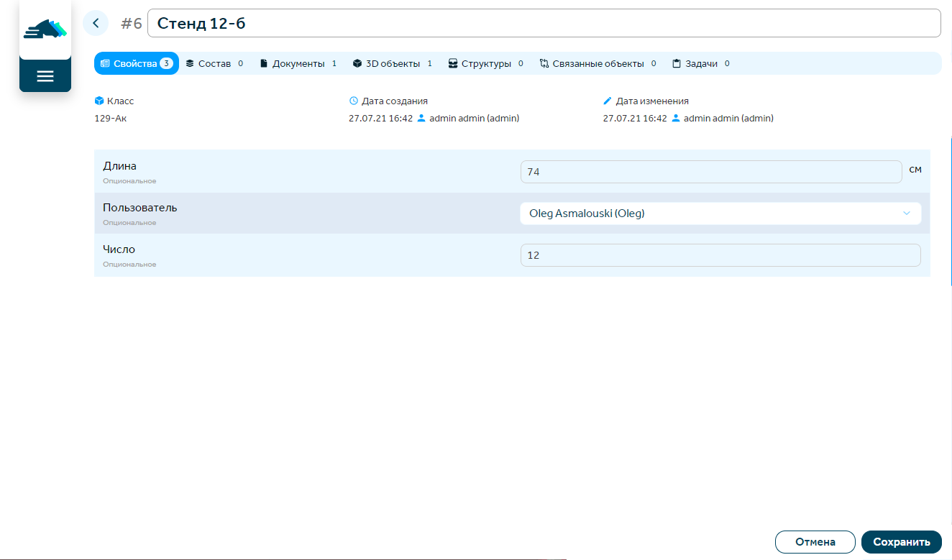Edit the title field Стенд 12-б

[x=544, y=23]
